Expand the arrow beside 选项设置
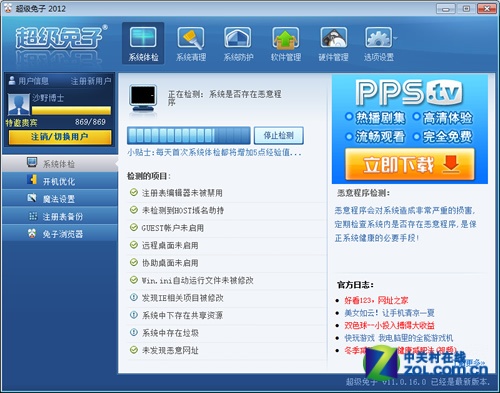 tap(395, 38)
